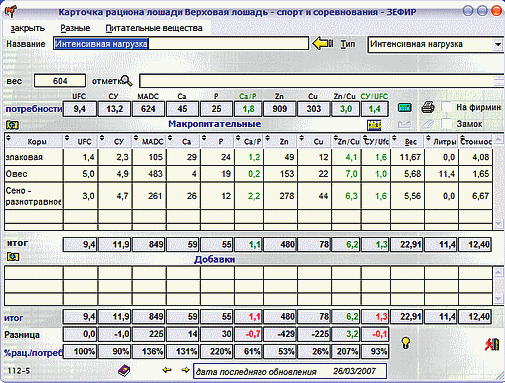Click Сено Zn cell 278

280,196
